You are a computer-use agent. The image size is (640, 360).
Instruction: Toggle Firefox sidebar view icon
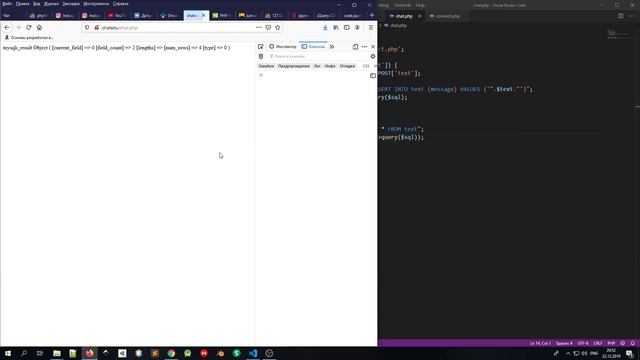pyautogui.click(x=347, y=27)
